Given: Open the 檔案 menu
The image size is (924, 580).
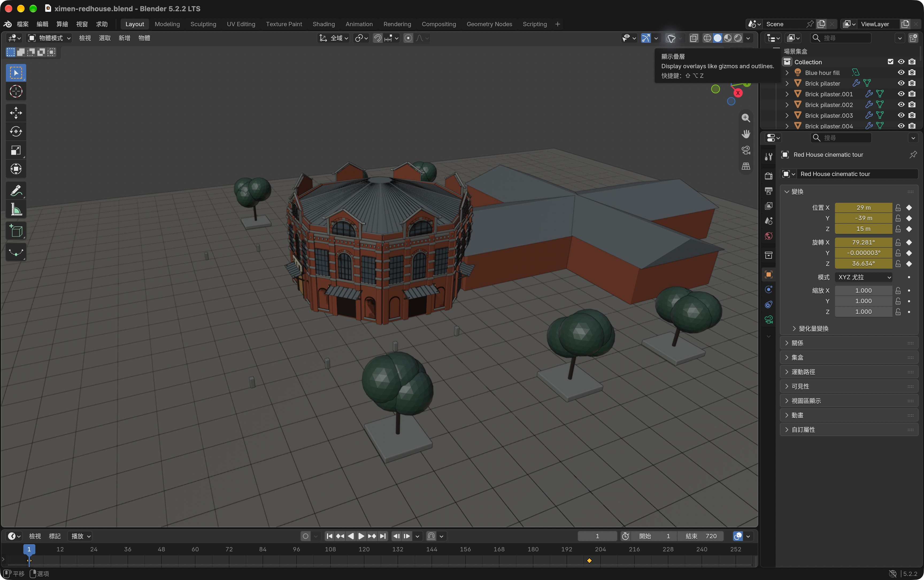Looking at the screenshot, I should (x=23, y=24).
